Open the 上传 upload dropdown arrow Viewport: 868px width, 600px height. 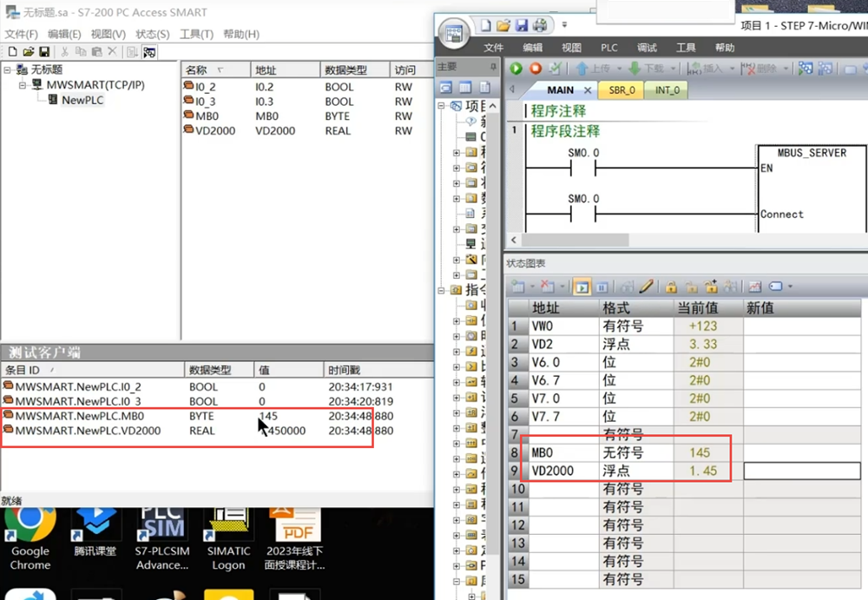coord(618,69)
